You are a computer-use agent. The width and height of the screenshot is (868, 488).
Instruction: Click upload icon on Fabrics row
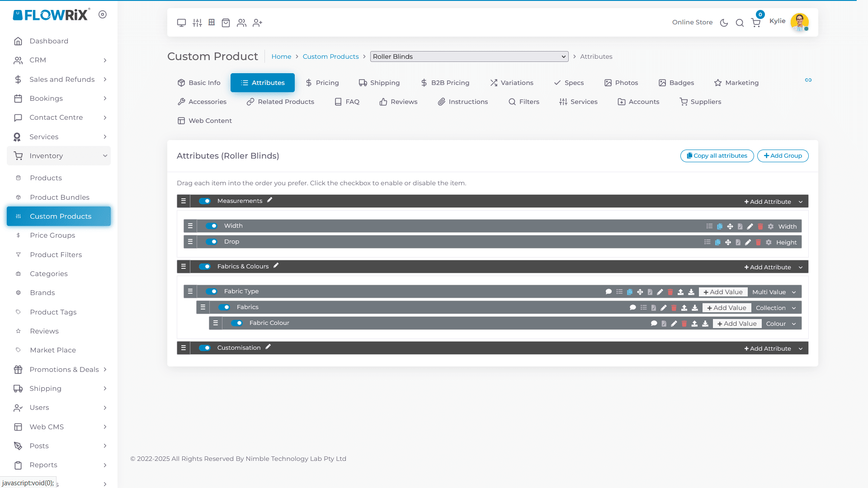(x=684, y=308)
